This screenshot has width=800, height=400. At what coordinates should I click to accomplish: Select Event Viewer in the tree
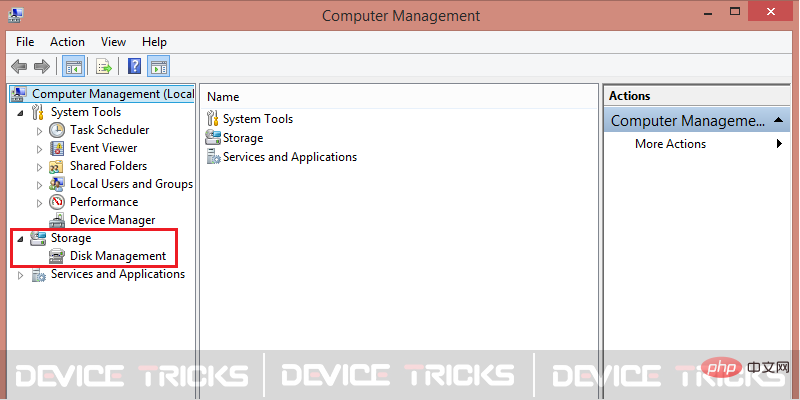point(103,148)
